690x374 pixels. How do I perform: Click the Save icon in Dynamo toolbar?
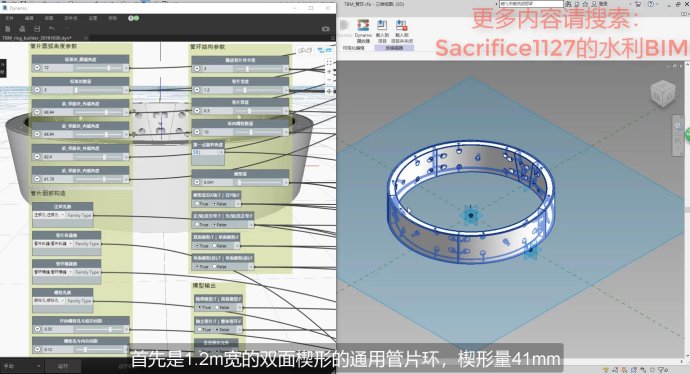37,29
